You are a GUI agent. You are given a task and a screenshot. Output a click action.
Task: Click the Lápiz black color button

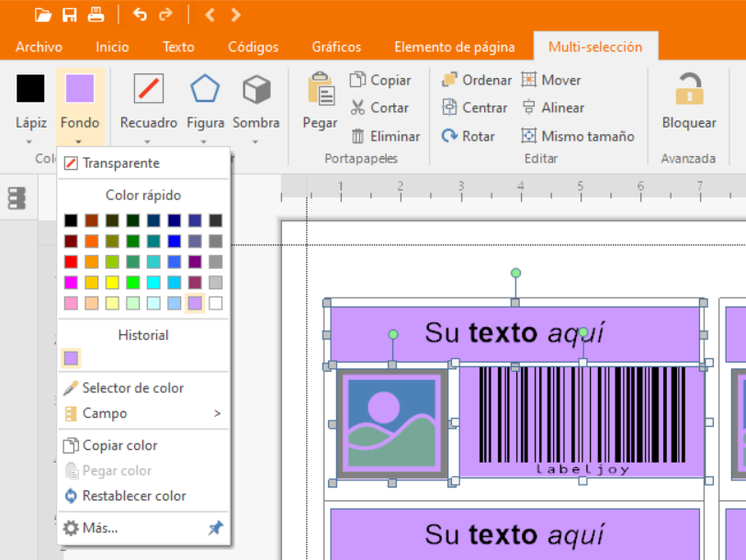click(30, 88)
